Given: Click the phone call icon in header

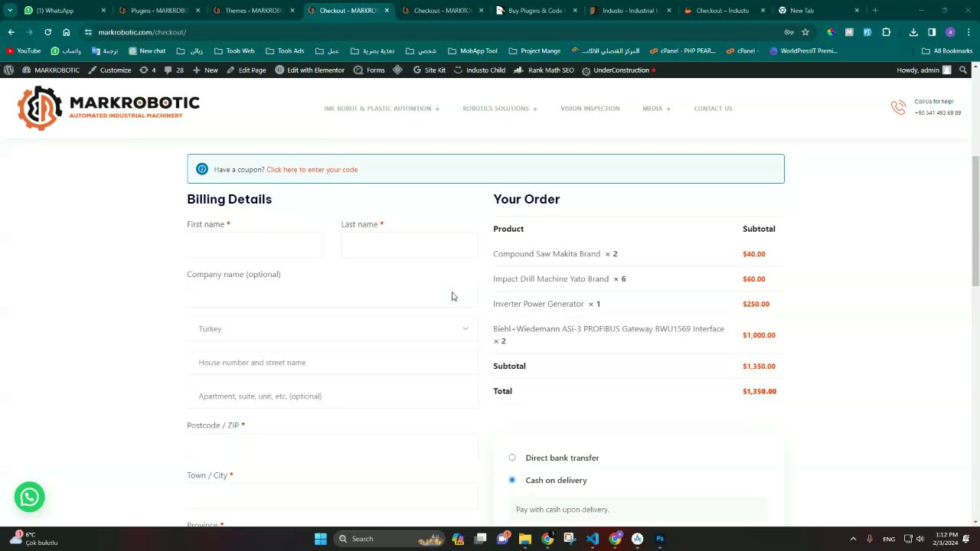Looking at the screenshot, I should pos(898,108).
